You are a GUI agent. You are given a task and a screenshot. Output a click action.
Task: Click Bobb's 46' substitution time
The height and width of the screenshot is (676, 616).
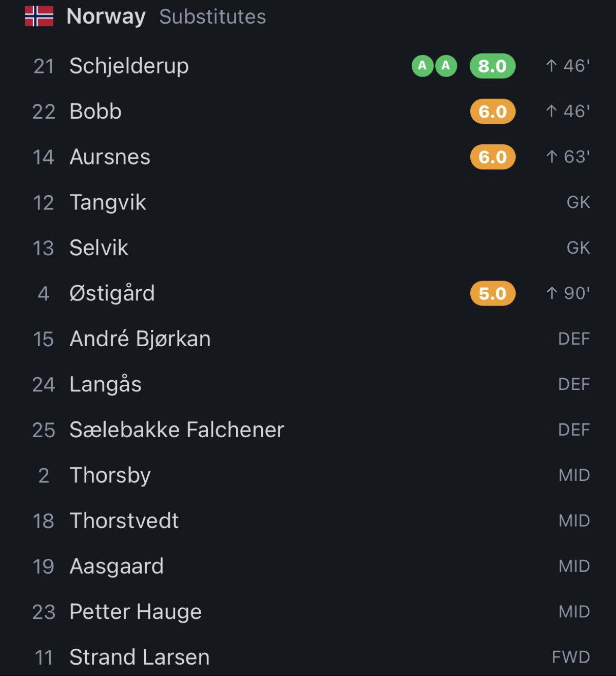pos(576,111)
